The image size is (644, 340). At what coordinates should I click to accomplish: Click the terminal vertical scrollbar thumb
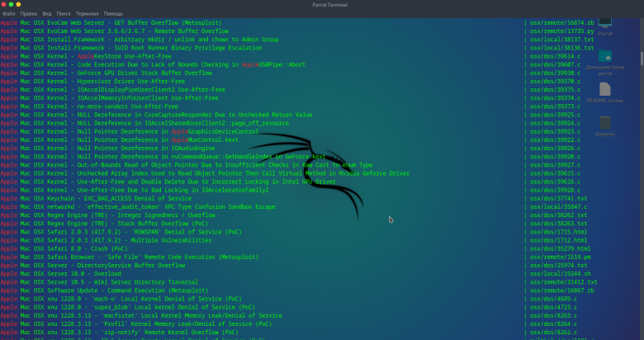pos(642,58)
